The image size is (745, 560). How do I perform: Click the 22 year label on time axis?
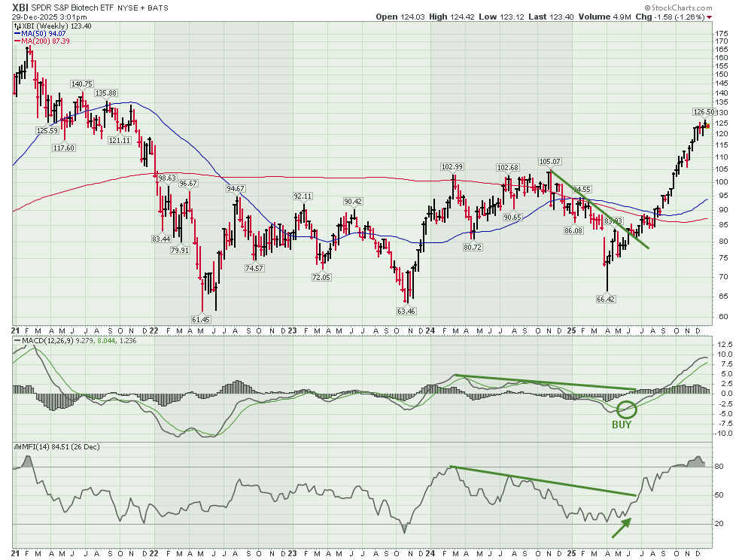[x=154, y=330]
